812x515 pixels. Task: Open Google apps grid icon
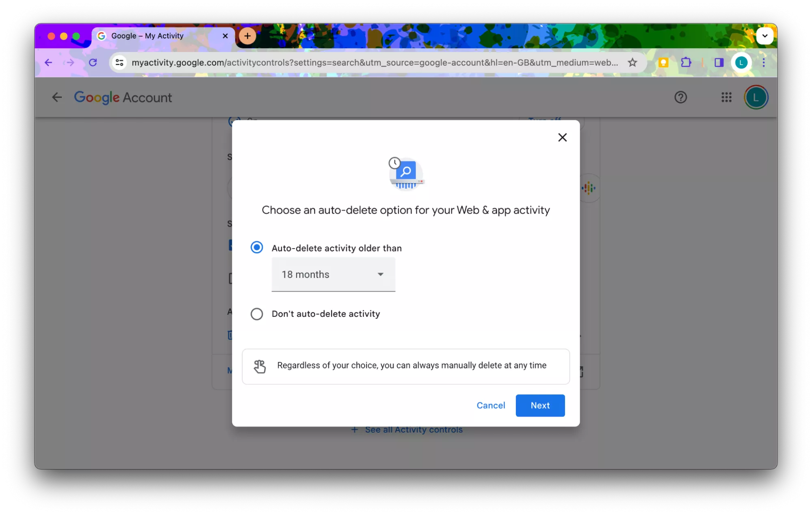pos(726,97)
